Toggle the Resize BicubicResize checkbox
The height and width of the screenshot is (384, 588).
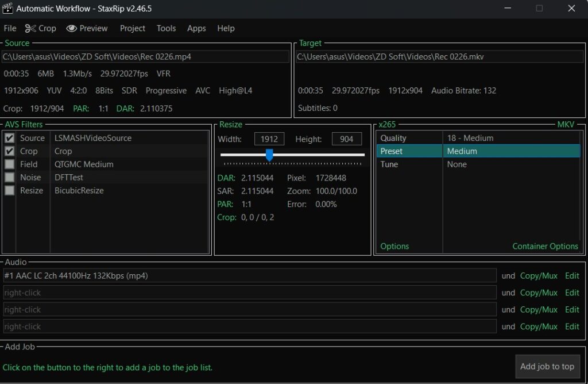(x=10, y=191)
